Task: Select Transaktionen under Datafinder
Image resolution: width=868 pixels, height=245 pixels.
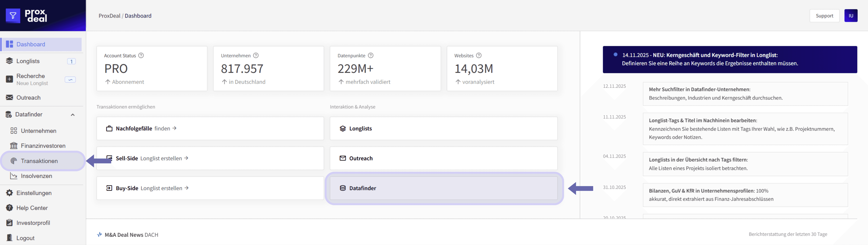Action: coord(39,161)
